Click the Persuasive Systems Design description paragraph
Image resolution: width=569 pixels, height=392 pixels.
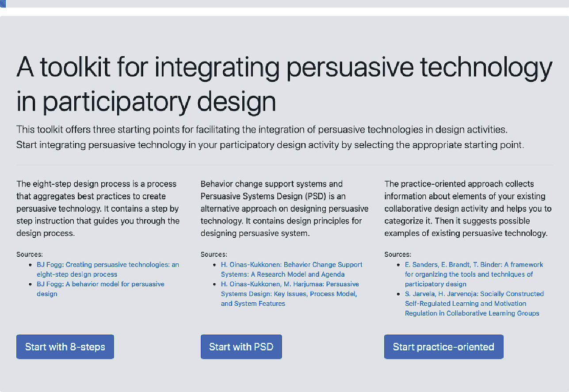coord(284,208)
